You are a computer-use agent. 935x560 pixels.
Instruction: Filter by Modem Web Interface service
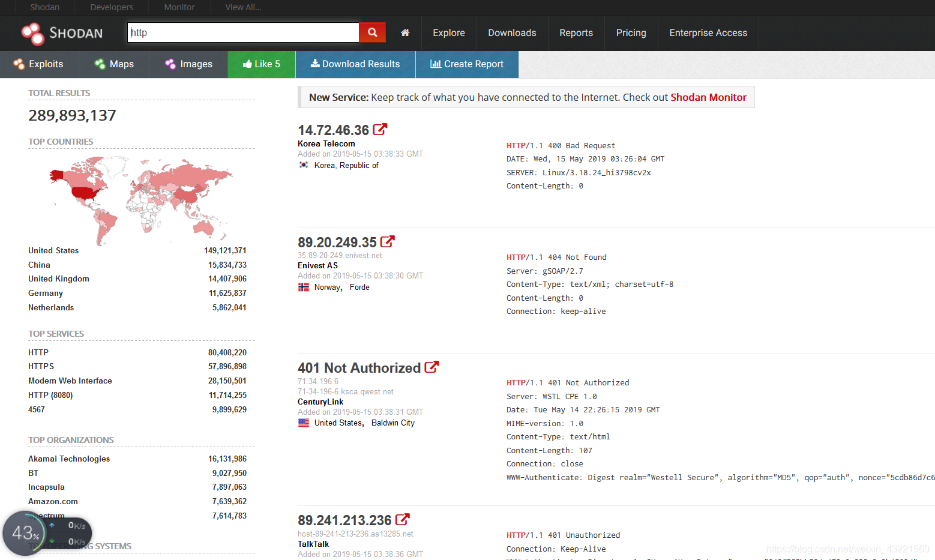[70, 381]
